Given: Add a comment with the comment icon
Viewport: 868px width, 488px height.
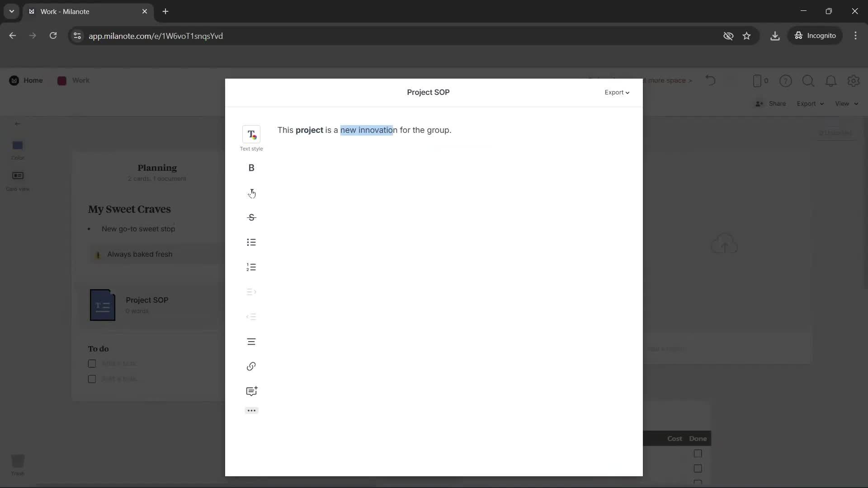Looking at the screenshot, I should tap(251, 391).
